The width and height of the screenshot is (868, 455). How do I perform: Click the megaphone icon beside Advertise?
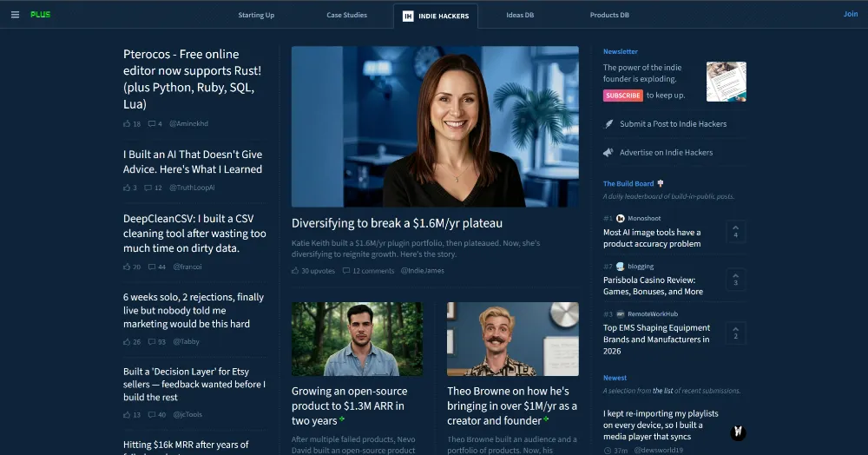(x=608, y=152)
